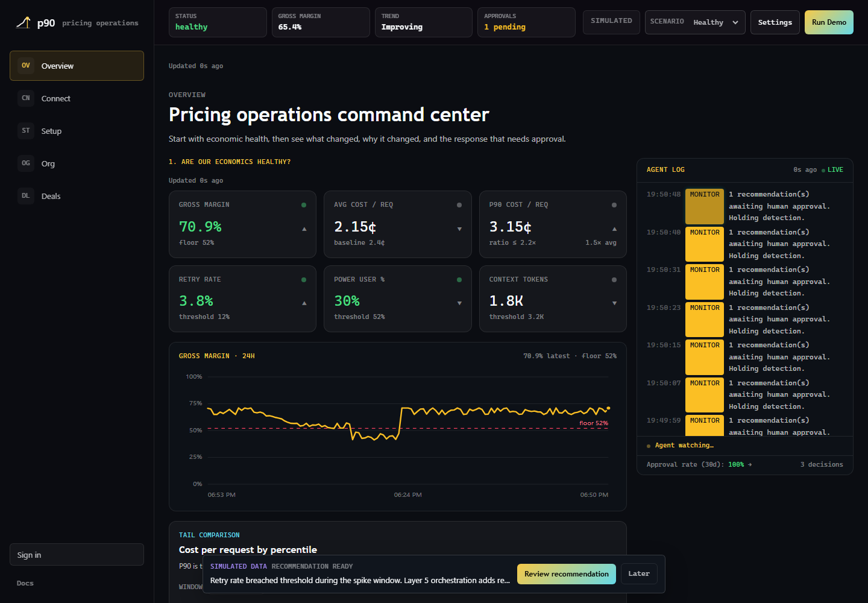Toggle the SIMULATED mode badge

tap(611, 21)
